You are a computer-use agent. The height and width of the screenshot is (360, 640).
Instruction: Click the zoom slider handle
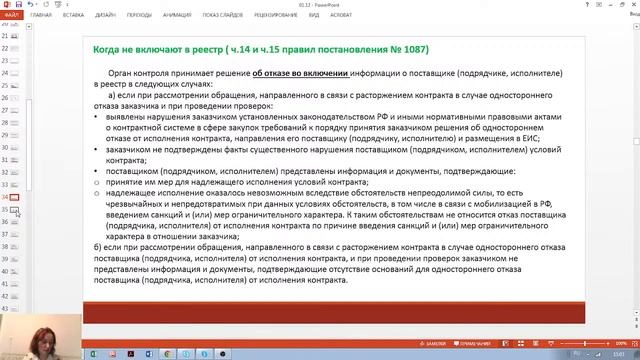coord(585,344)
